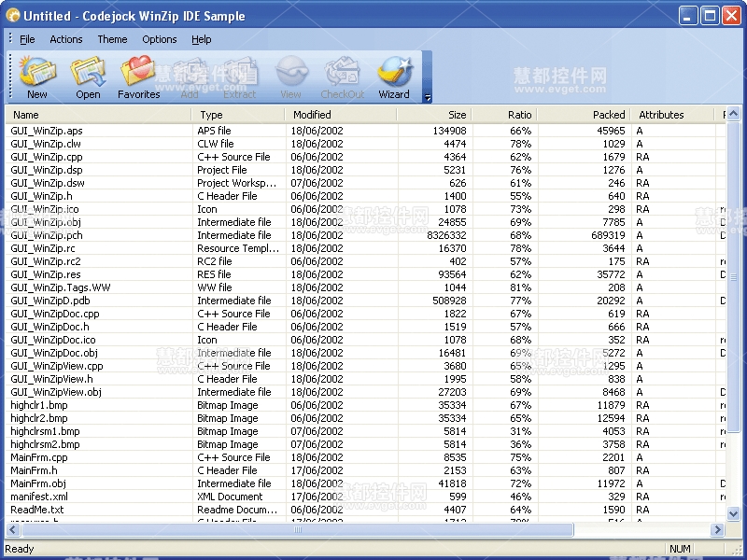Select the MainFrm.h file row

pos(366,470)
